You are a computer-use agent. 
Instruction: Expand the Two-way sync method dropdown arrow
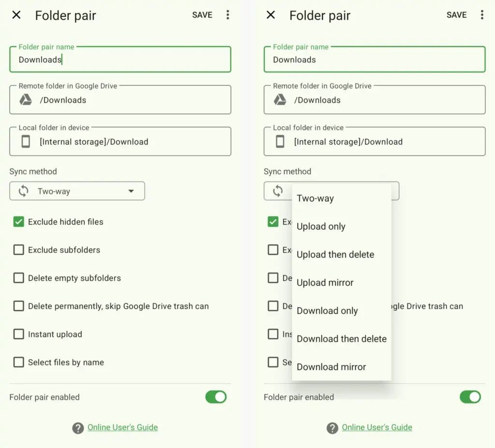(131, 191)
